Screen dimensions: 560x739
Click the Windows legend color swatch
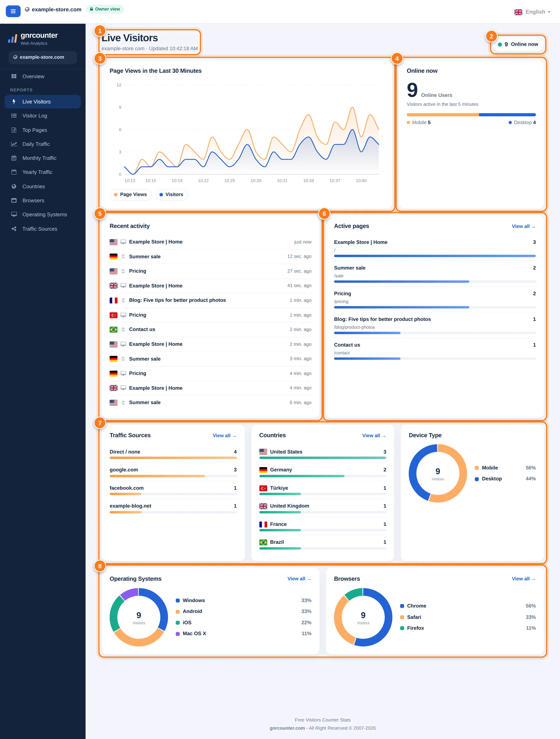178,600
